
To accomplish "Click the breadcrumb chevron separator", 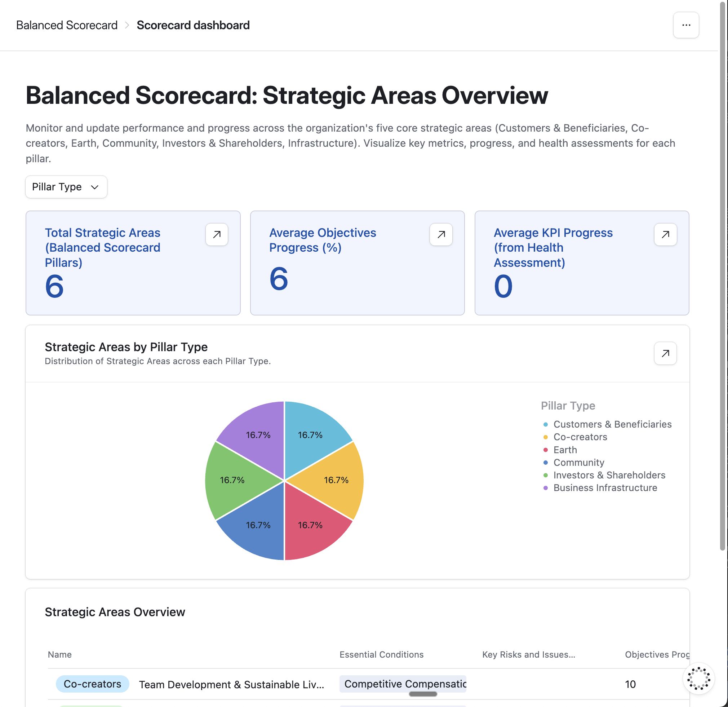I will point(127,25).
